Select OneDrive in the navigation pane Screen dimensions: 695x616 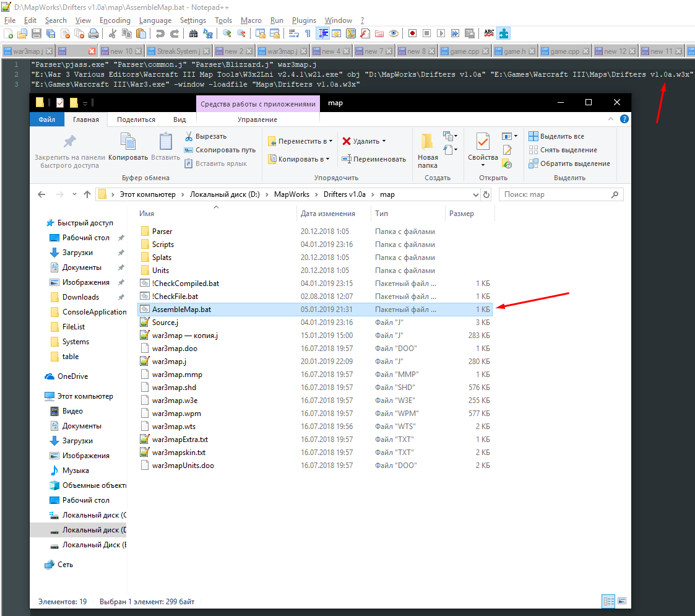pos(72,376)
